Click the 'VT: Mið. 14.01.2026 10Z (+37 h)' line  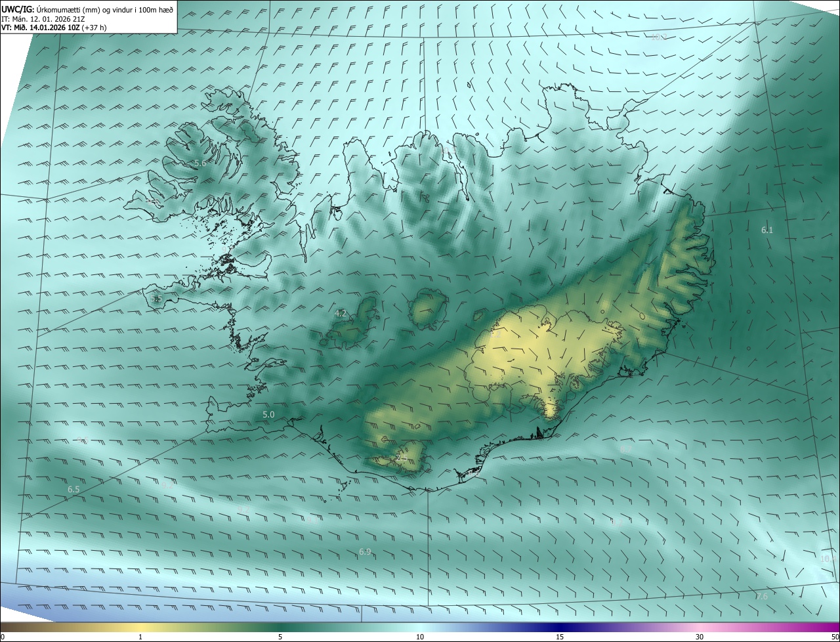tap(54, 28)
